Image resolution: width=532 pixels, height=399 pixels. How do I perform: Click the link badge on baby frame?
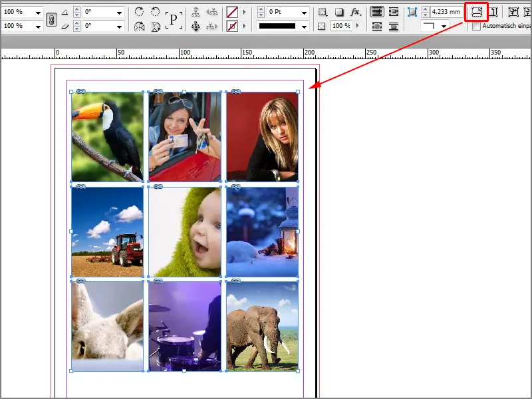[x=158, y=186]
